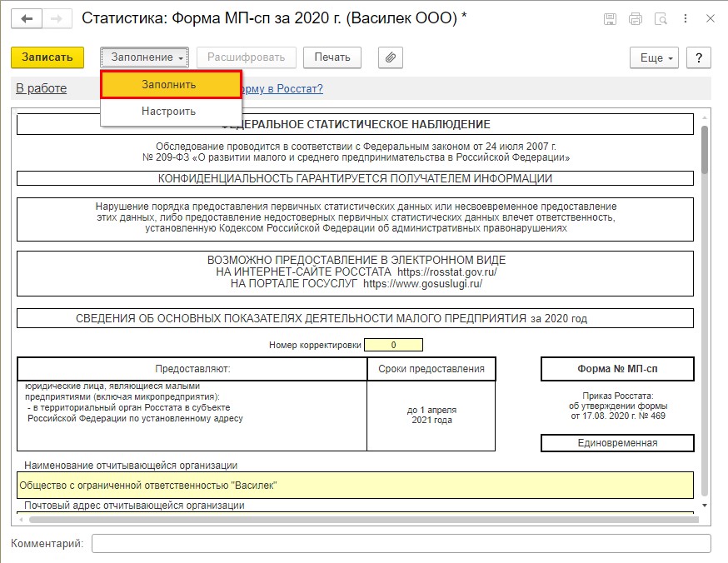Screen dimensions: 728x563
Task: Click the printer icon in the title bar
Action: (x=636, y=19)
